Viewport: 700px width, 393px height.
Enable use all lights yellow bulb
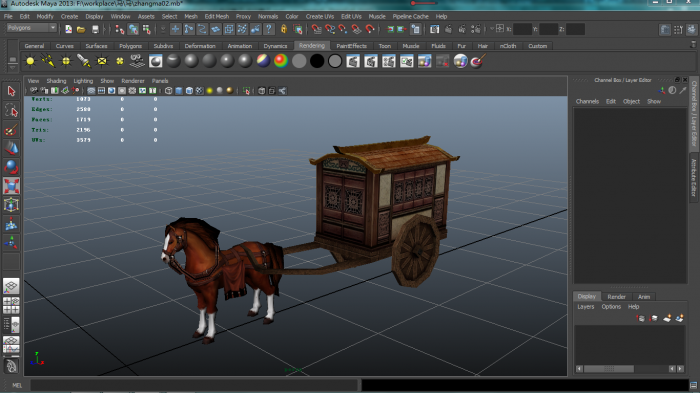209,91
